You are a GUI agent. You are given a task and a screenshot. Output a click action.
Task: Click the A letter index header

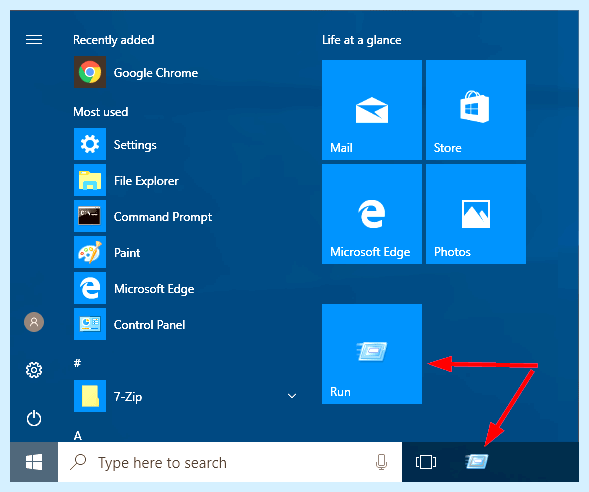78,436
